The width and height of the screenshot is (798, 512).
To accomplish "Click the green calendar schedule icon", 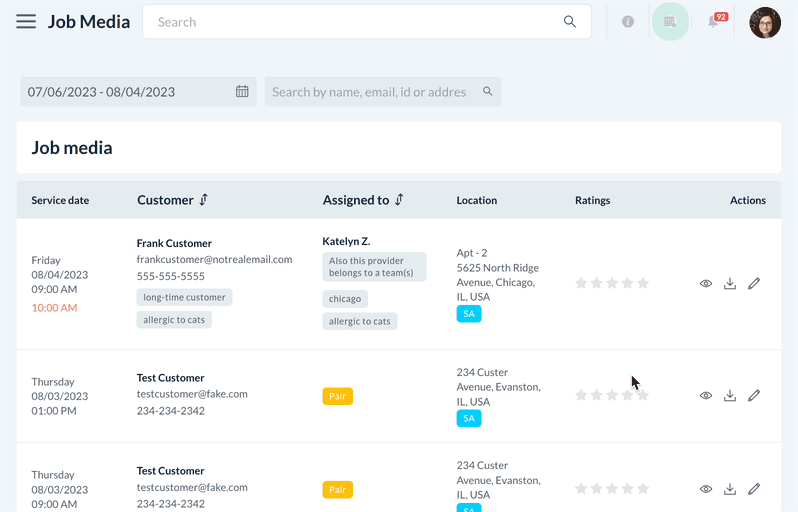I will coord(670,21).
